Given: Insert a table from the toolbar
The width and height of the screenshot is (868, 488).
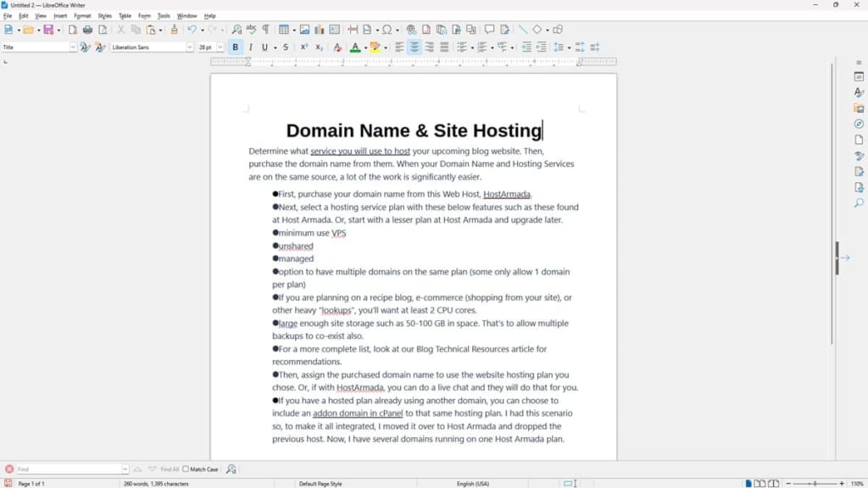Looking at the screenshot, I should coord(282,30).
